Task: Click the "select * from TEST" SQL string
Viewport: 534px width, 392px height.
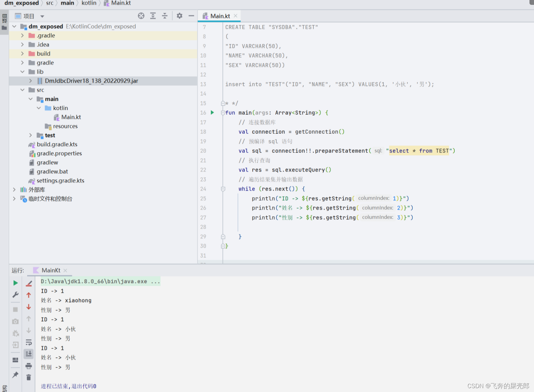Action: pyautogui.click(x=419, y=151)
